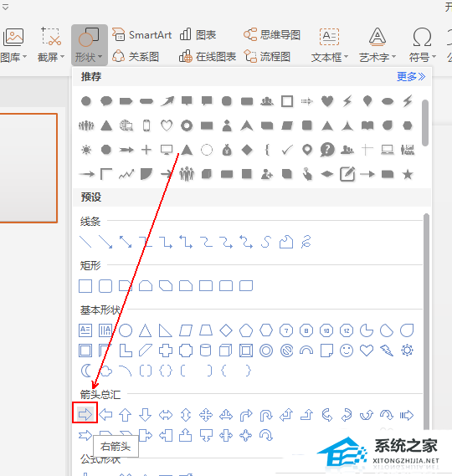Open the 形状 shapes dropdown

tap(90, 45)
